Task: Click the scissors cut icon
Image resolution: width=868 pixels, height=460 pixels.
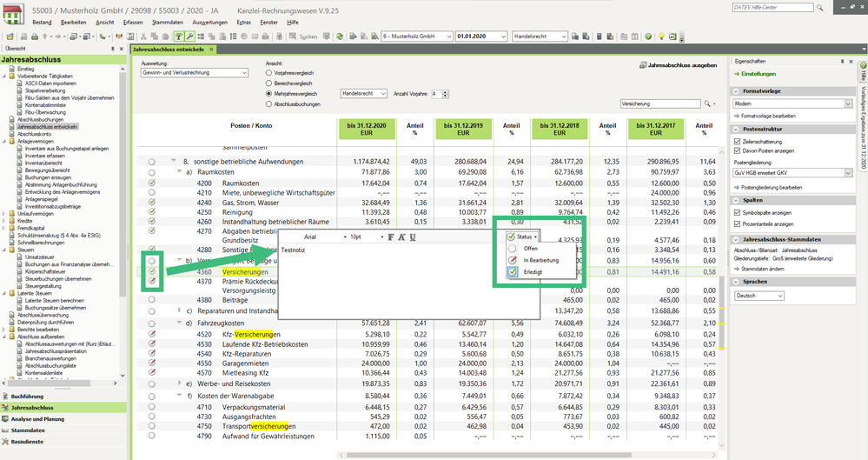Action: click(x=143, y=37)
